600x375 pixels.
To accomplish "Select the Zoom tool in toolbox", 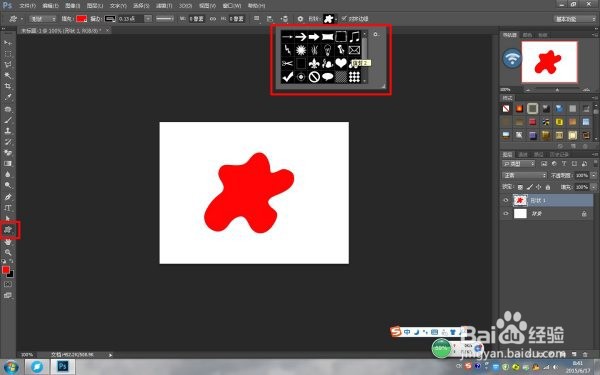I will click(x=8, y=252).
